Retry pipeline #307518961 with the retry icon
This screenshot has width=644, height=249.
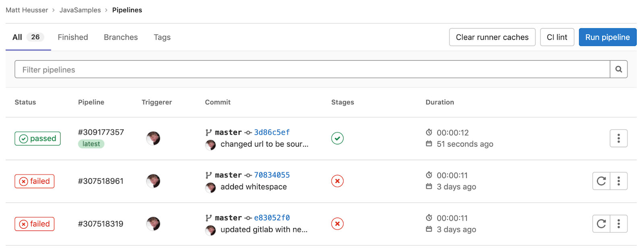[x=601, y=181]
